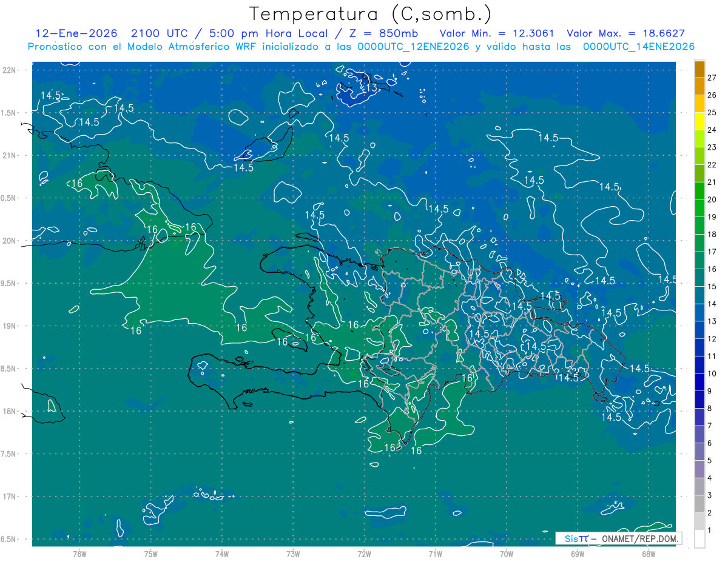
Task: Click the '17N' latitude axis label
Action: click(x=10, y=497)
